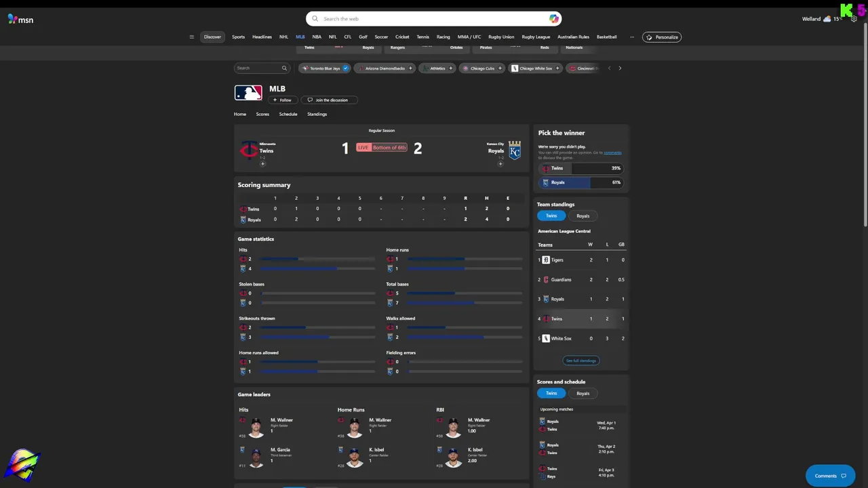The height and width of the screenshot is (488, 868).
Task: Click the magnifier in team search field
Action: [284, 68]
